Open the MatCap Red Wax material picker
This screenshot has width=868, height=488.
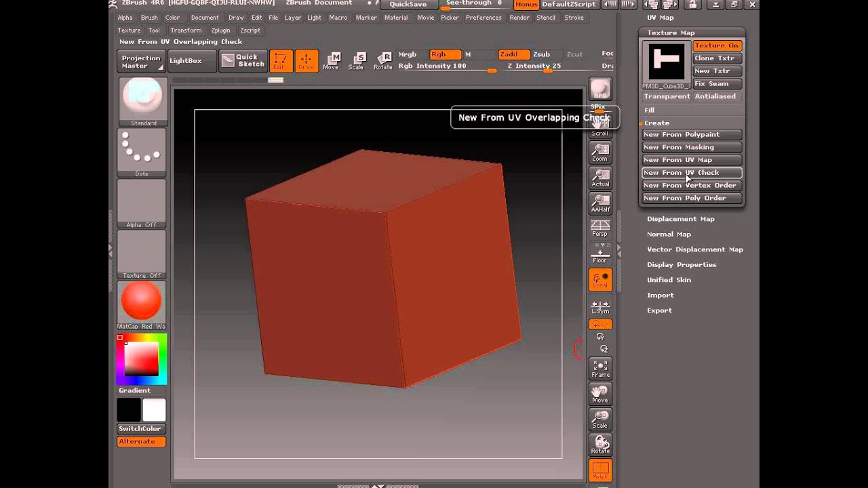pos(142,305)
